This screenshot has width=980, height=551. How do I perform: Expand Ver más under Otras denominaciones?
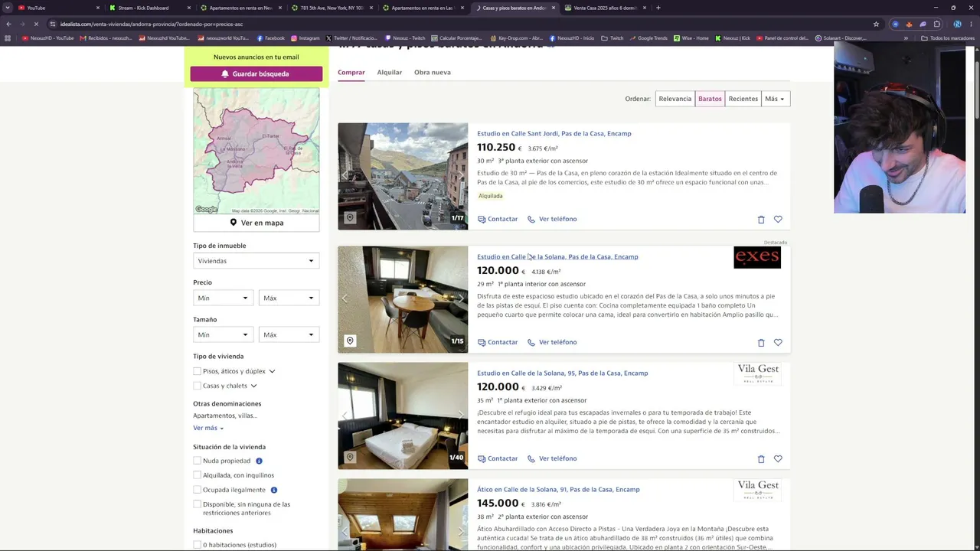[208, 428]
